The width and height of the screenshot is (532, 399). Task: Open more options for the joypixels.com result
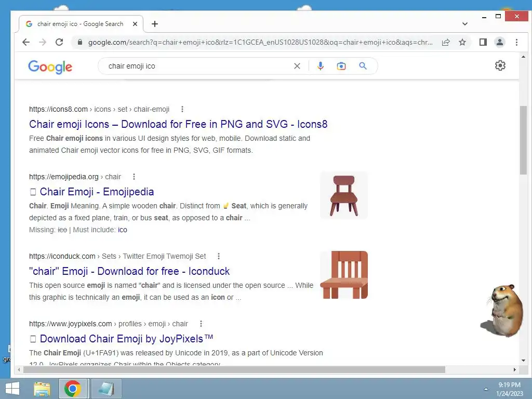201,324
